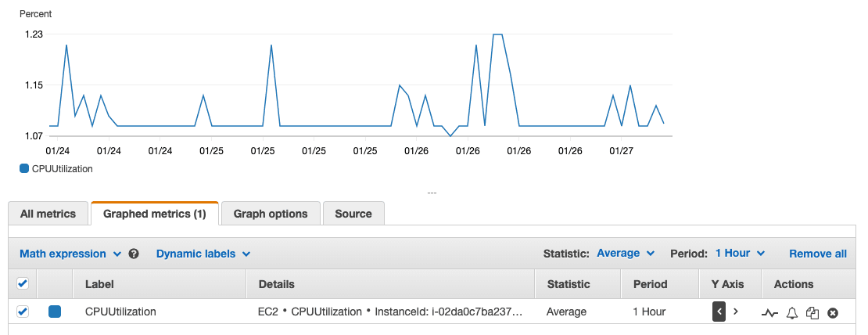The width and height of the screenshot is (868, 335).
Task: Open the Math expression dropdown
Action: click(70, 254)
